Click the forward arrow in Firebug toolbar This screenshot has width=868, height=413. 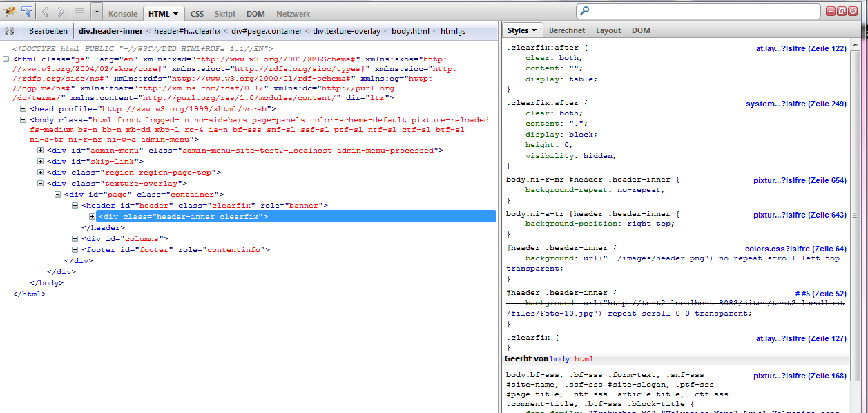click(x=61, y=11)
